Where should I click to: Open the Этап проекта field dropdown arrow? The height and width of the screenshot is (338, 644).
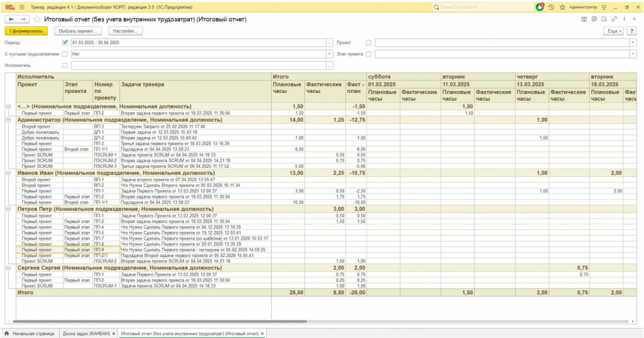click(633, 54)
